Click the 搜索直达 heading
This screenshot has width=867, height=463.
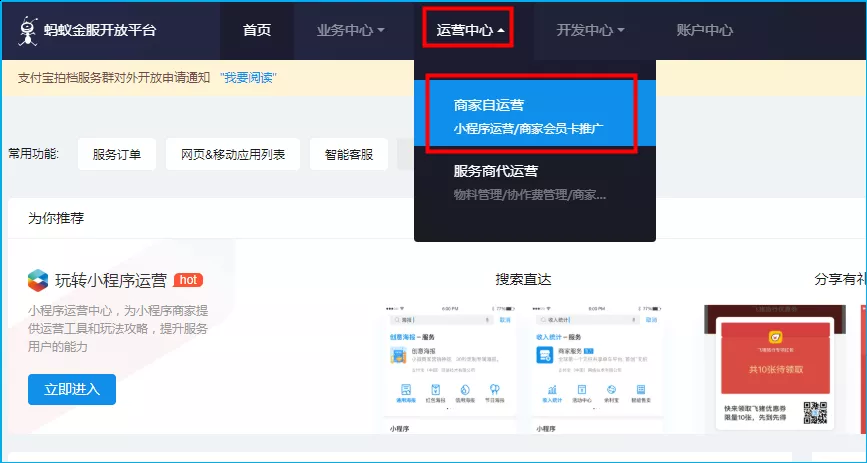coord(523,279)
